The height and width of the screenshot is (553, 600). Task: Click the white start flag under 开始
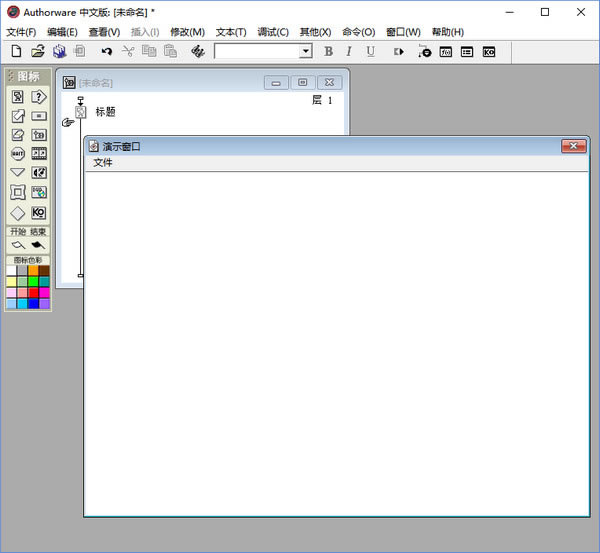[x=18, y=244]
